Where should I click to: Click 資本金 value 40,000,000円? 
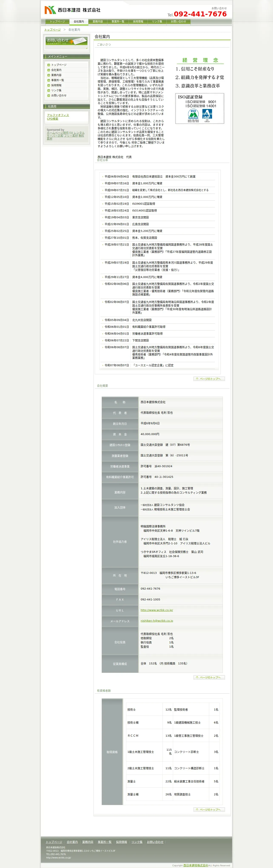click(150, 434)
